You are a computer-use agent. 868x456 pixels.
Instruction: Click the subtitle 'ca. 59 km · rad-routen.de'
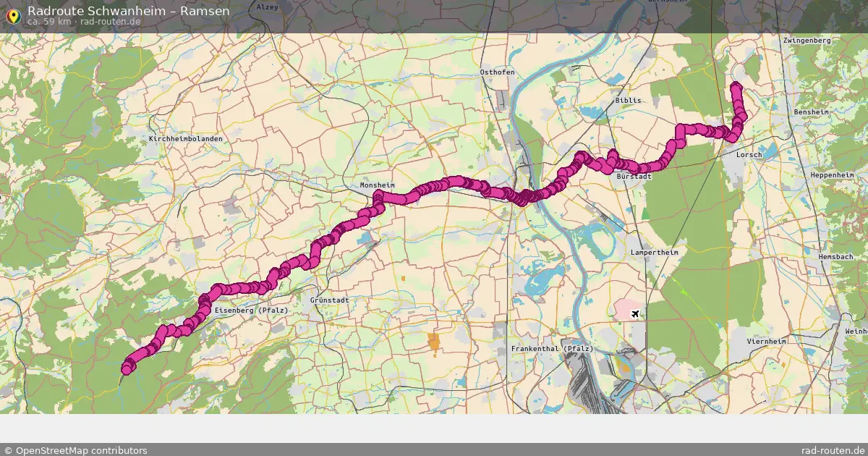84,22
